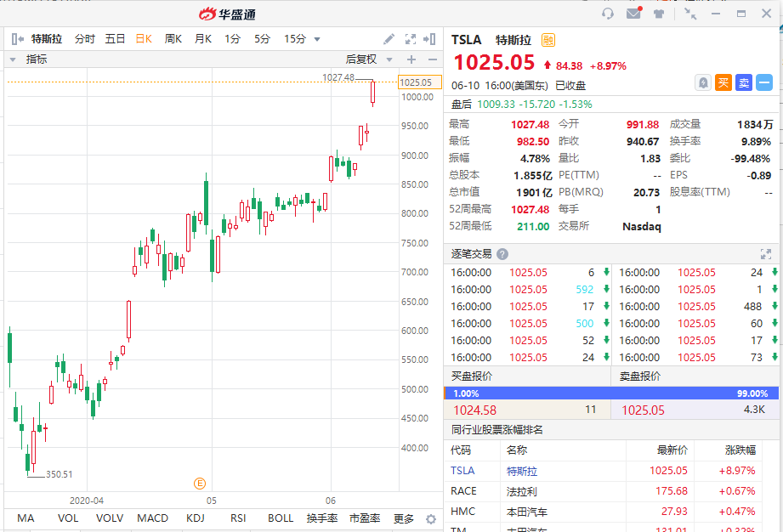The image size is (783, 532).
Task: Select the 月K chart tab
Action: pyautogui.click(x=203, y=39)
